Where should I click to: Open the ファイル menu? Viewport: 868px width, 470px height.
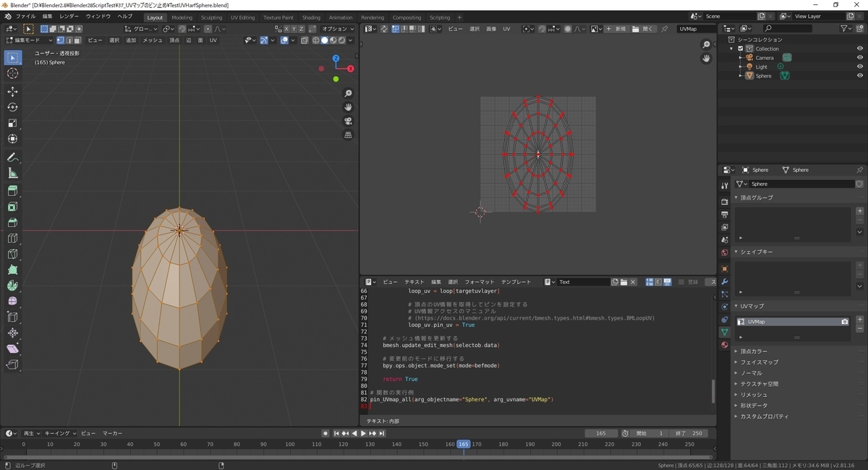(25, 16)
